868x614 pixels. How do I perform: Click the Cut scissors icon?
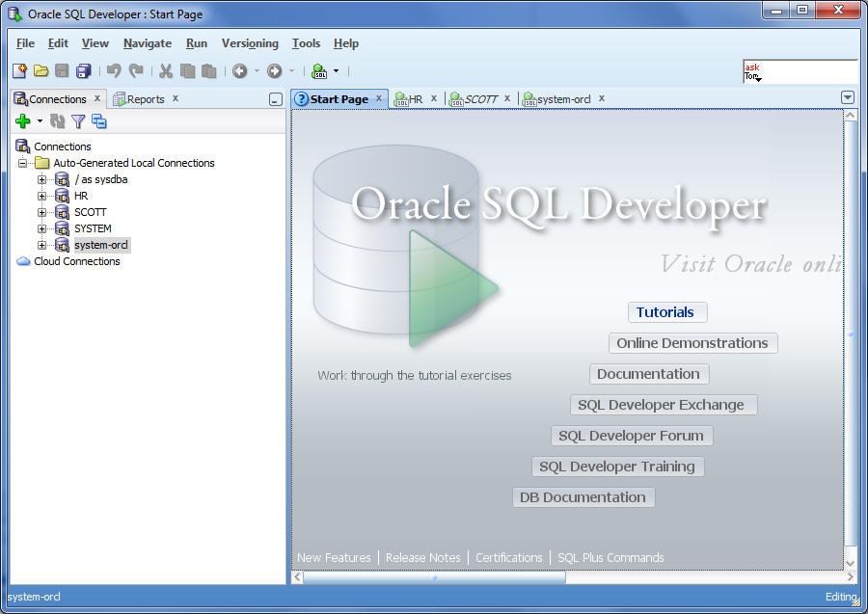pos(166,70)
